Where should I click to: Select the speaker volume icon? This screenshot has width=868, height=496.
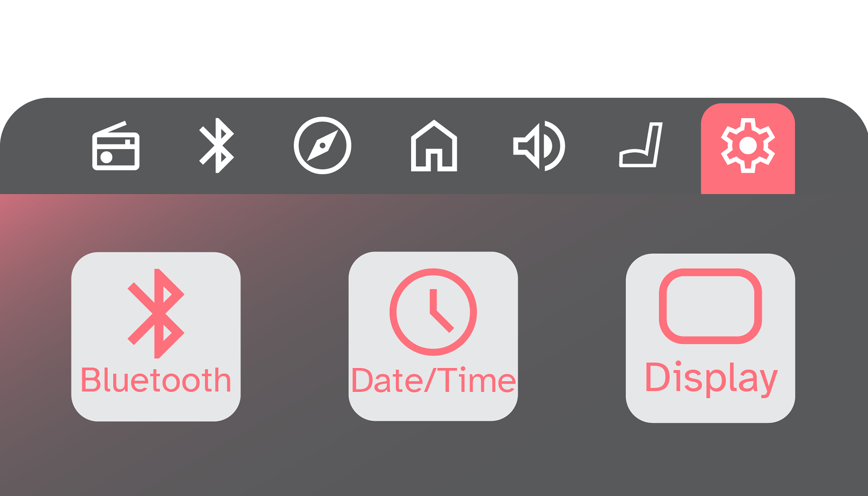[x=539, y=145]
